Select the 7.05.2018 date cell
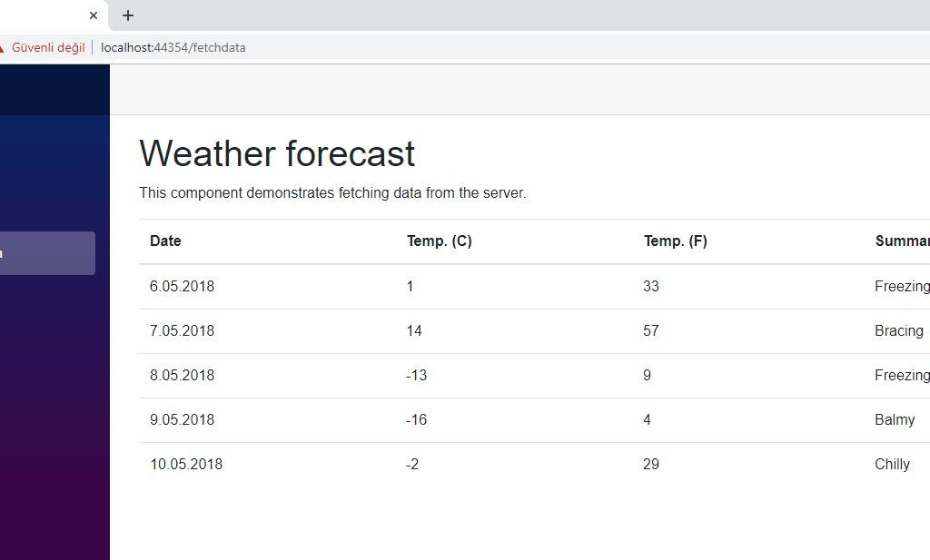The image size is (930, 560). pos(182,331)
